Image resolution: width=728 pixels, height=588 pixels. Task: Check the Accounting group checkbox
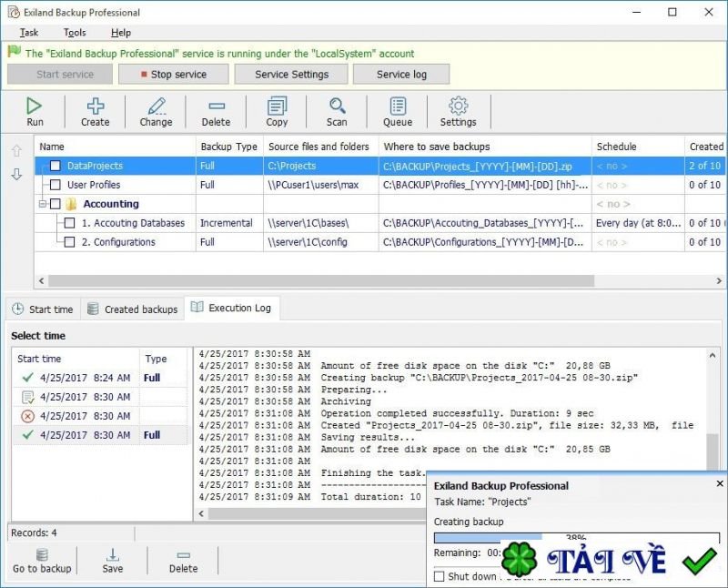click(56, 204)
